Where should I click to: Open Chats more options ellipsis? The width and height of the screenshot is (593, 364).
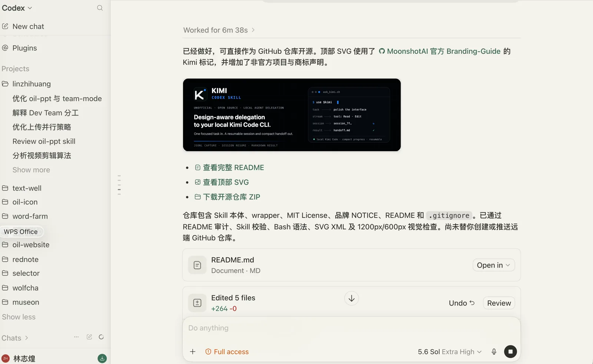pos(76,337)
